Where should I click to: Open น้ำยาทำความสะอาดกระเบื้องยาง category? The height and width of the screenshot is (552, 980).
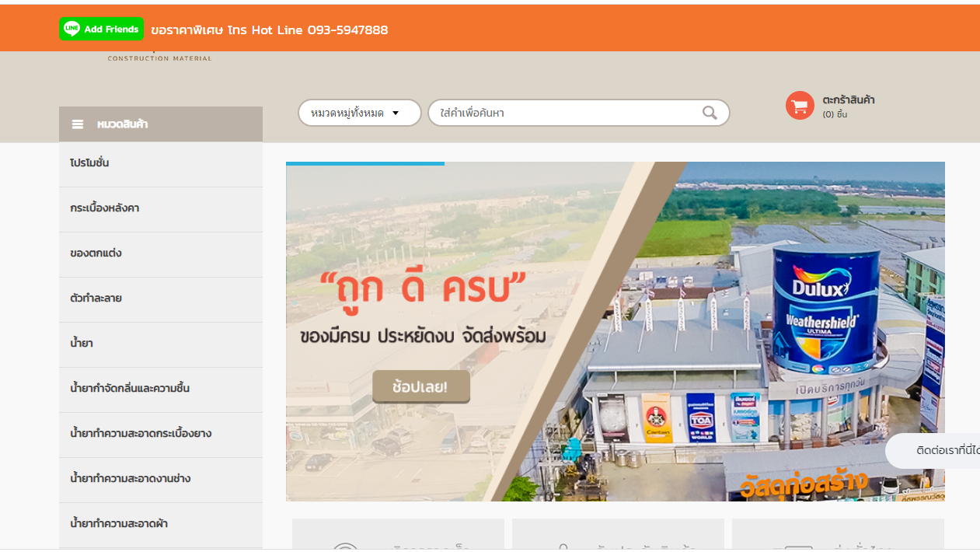(x=161, y=435)
